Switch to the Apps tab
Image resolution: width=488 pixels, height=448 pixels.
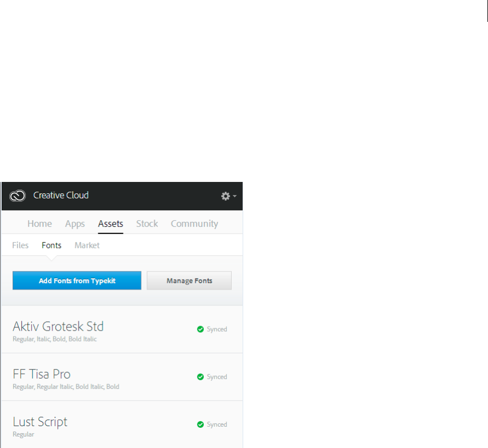pos(75,223)
